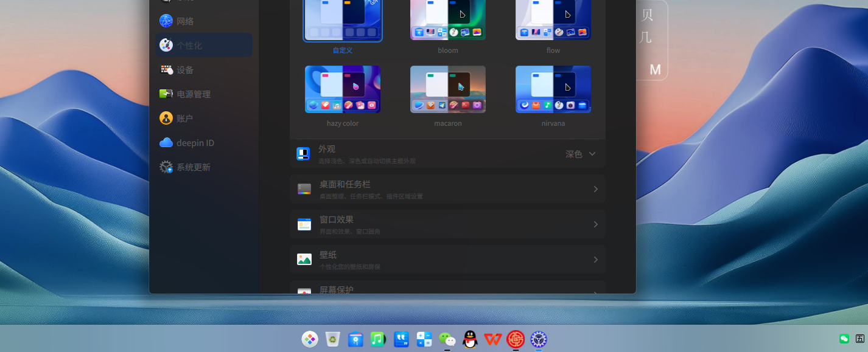Viewport: 868px width, 352px height.
Task: Apply the macaron theme
Action: click(x=448, y=89)
